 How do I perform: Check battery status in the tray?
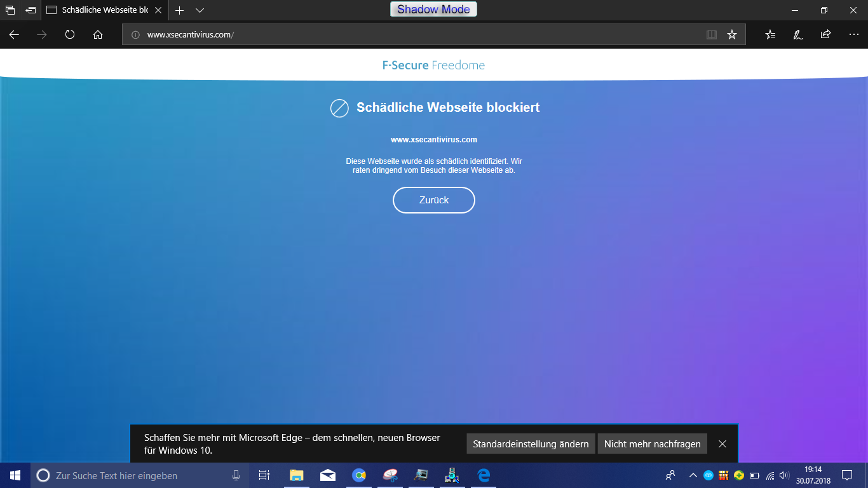pos(755,475)
